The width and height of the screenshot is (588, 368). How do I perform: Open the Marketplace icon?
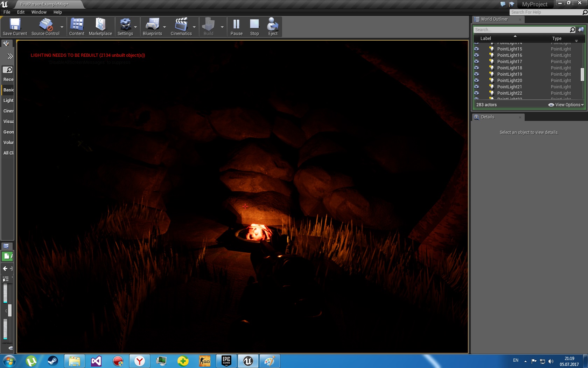tap(100, 27)
